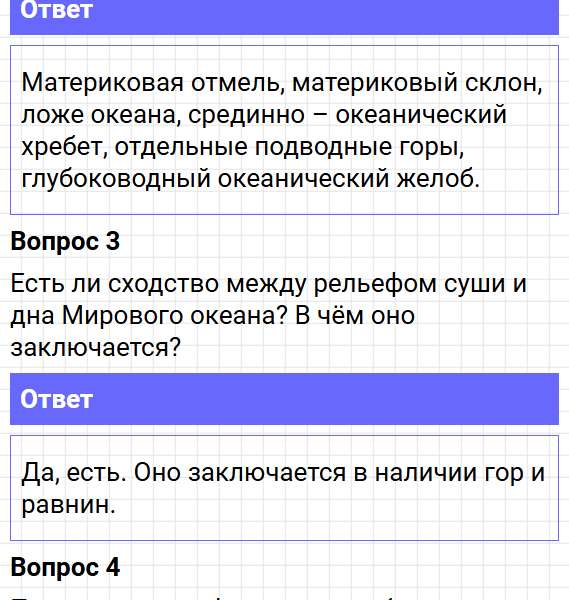This screenshot has height=600, width=569.
Task: Click the word "Мирового" in question 3
Action: 122,316
